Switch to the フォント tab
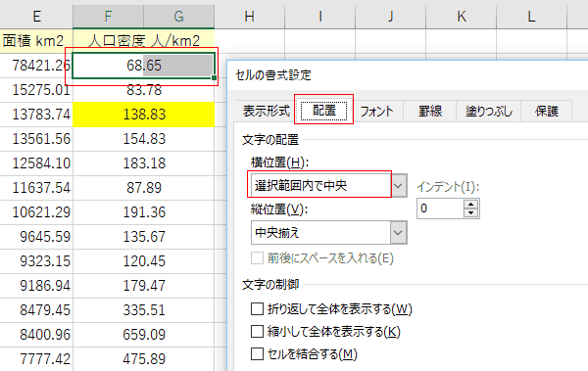The width and height of the screenshot is (588, 371). point(377,112)
